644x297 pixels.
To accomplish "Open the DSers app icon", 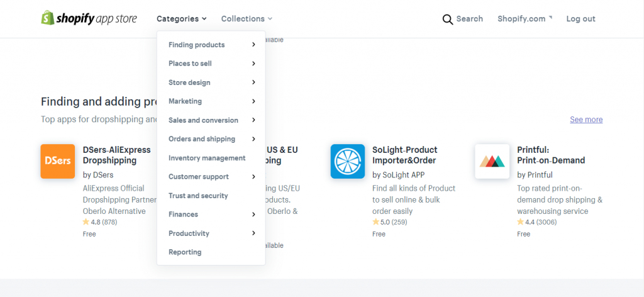I will click(57, 161).
